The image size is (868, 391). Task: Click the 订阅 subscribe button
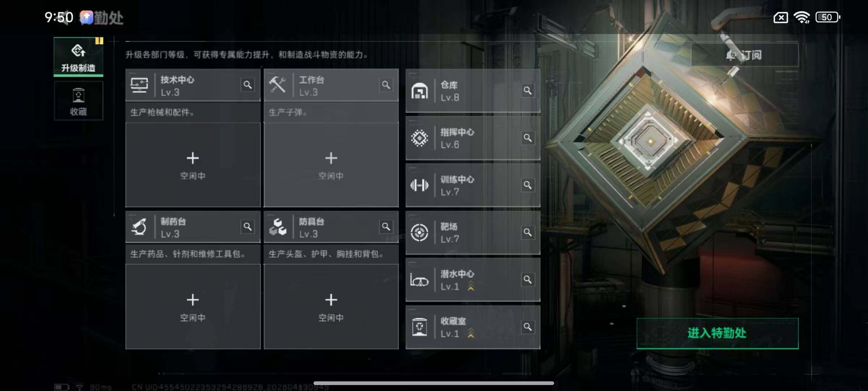pyautogui.click(x=745, y=55)
